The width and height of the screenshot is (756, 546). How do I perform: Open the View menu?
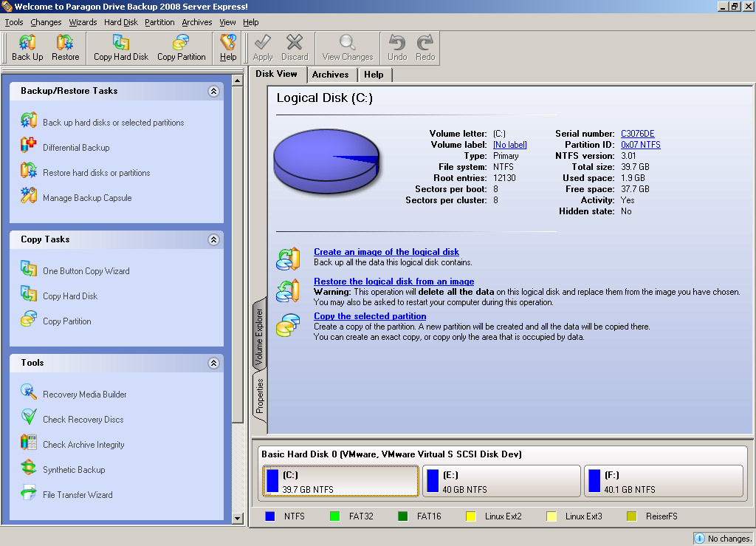(x=227, y=22)
